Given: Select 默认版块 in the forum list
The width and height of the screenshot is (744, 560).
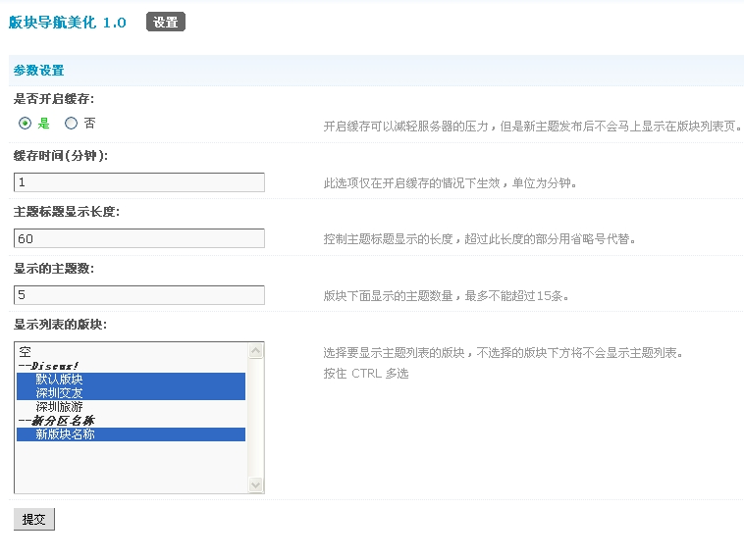Looking at the screenshot, I should (59, 379).
